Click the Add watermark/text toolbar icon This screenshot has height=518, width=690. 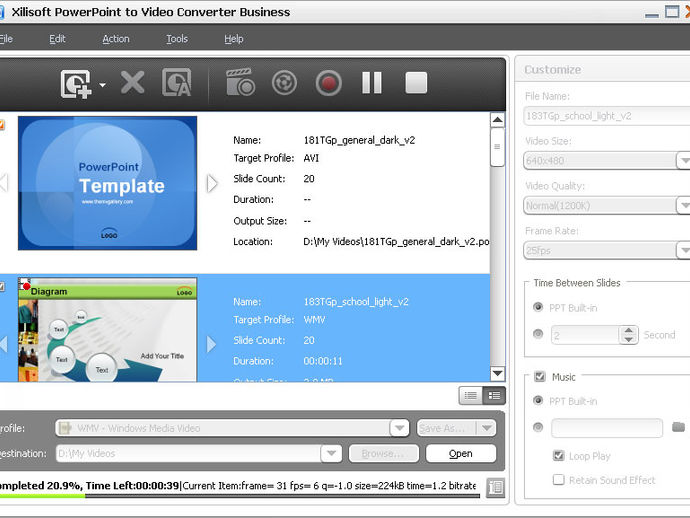click(176, 82)
